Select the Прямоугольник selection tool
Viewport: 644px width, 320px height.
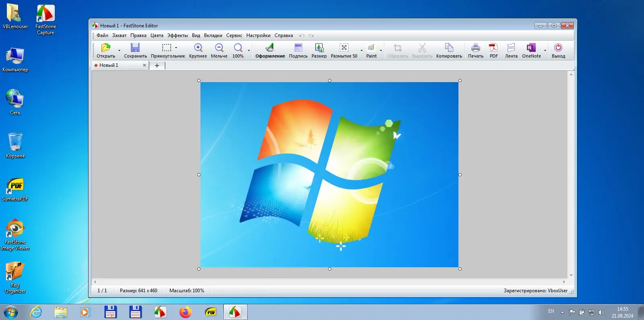(x=166, y=48)
